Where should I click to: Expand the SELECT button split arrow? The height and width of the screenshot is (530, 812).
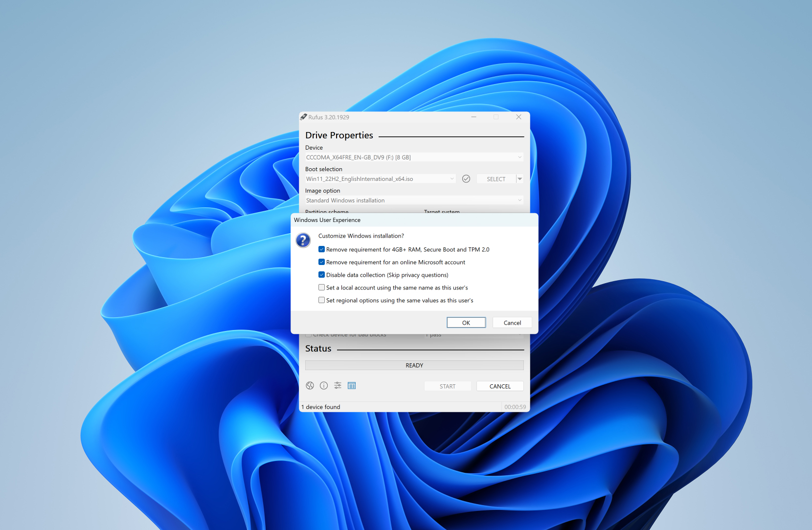pos(520,179)
